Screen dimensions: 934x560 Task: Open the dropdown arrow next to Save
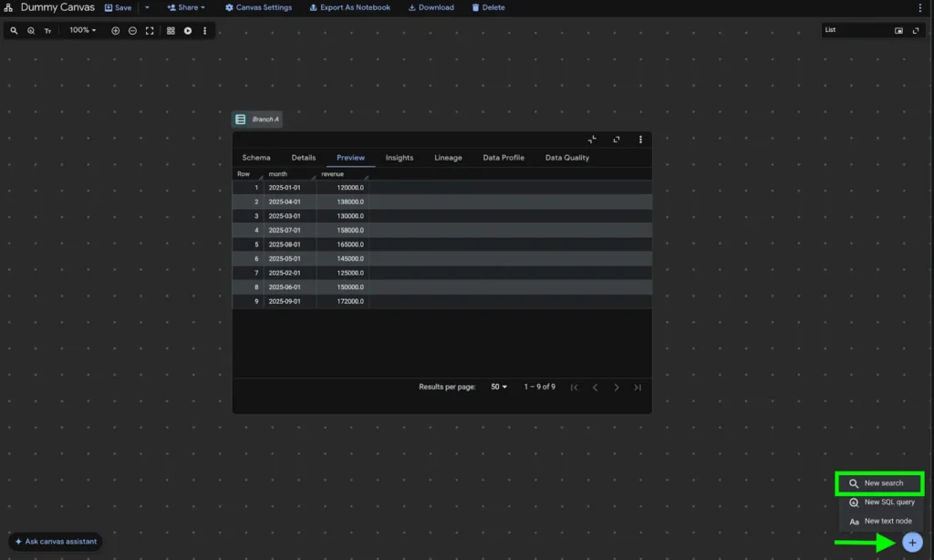147,7
